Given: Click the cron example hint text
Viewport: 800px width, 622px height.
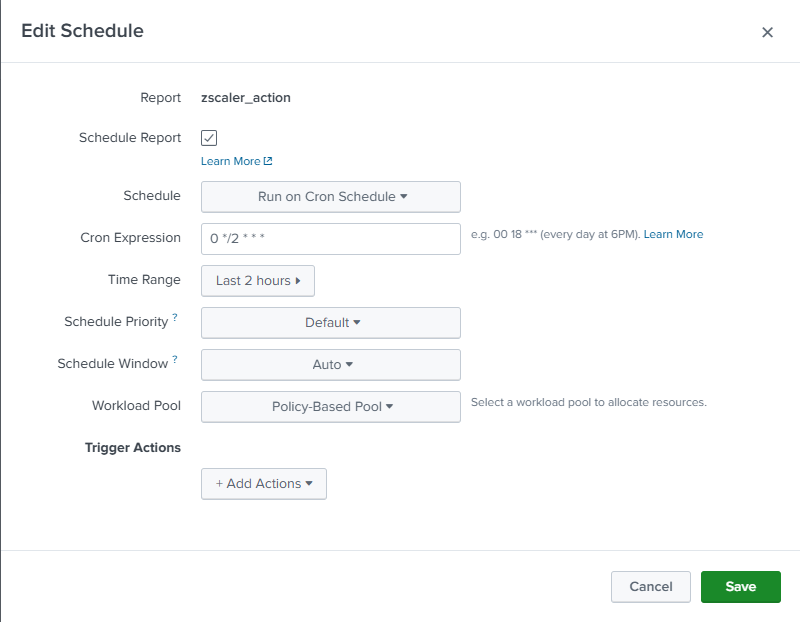Looking at the screenshot, I should tap(555, 234).
